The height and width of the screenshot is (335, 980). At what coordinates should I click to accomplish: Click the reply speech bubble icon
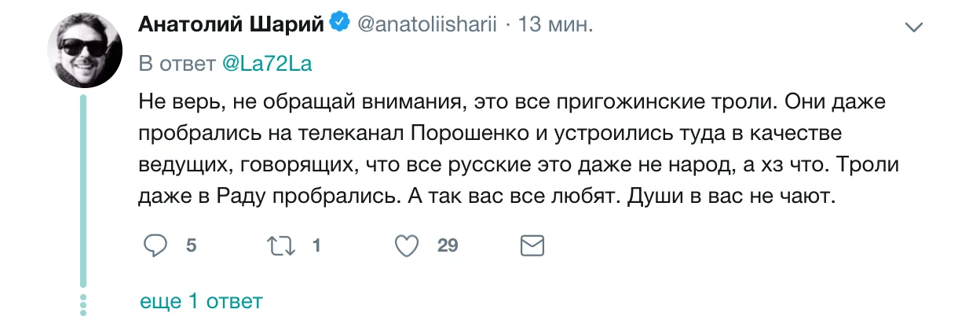(155, 246)
